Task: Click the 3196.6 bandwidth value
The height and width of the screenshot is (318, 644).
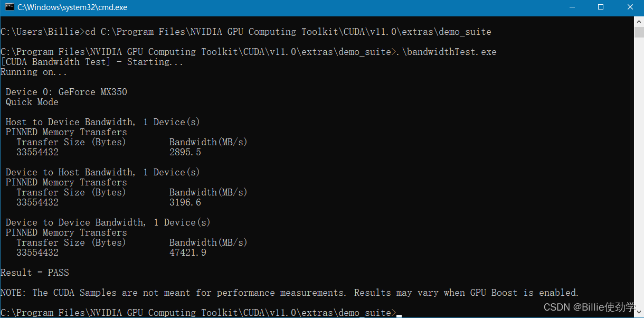Action: pyautogui.click(x=185, y=202)
